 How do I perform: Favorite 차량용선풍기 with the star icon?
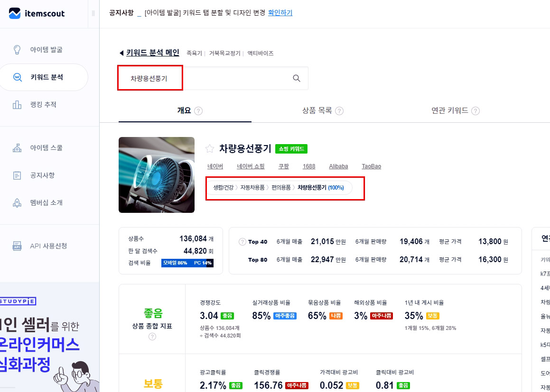point(210,148)
